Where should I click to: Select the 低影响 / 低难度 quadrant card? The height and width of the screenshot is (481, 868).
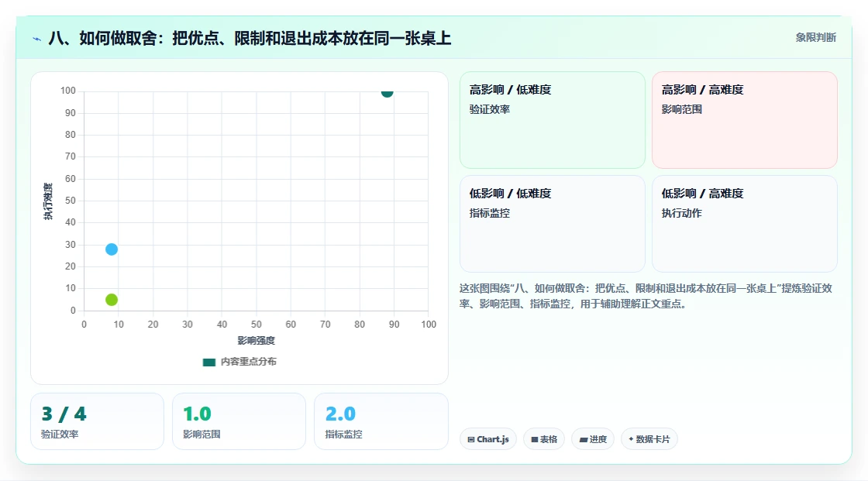click(x=553, y=224)
